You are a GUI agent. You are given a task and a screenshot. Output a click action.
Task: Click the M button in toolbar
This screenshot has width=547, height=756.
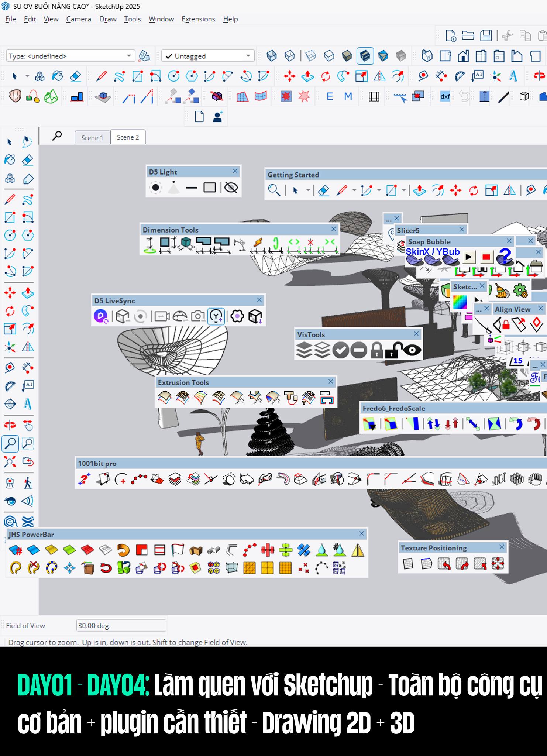tap(348, 97)
